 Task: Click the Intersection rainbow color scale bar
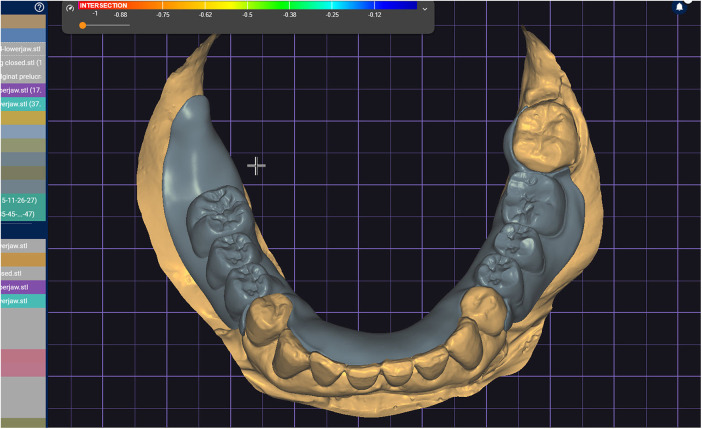pos(248,5)
